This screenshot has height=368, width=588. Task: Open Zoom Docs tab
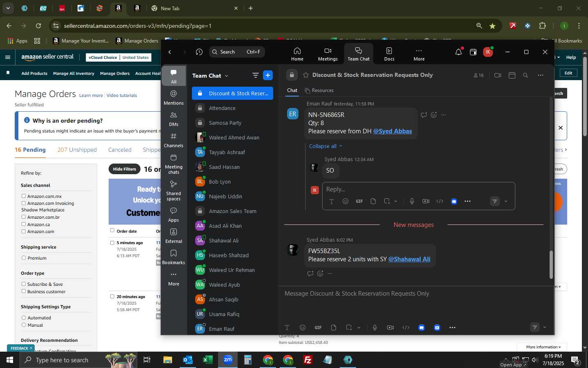pyautogui.click(x=389, y=54)
